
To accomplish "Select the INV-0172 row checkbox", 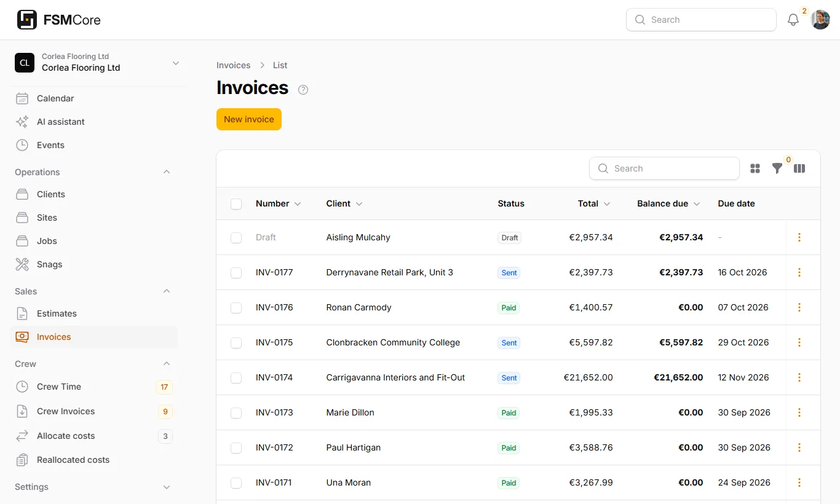I will click(236, 447).
